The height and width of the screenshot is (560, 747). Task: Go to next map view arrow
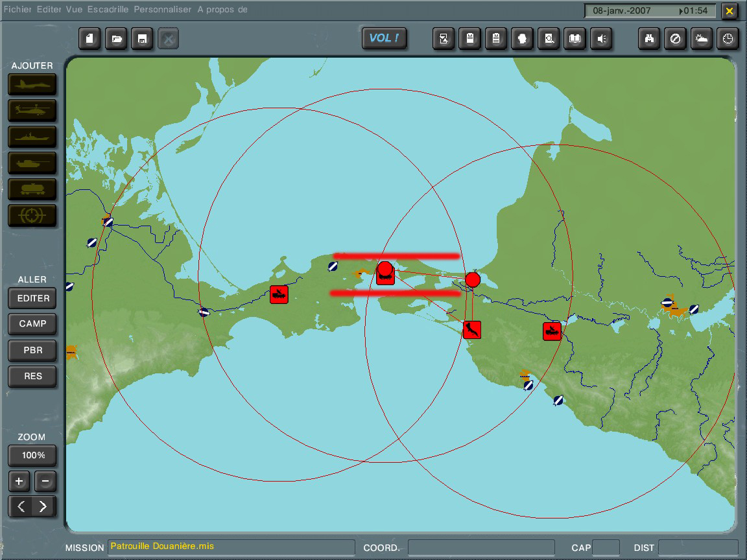coord(44,506)
